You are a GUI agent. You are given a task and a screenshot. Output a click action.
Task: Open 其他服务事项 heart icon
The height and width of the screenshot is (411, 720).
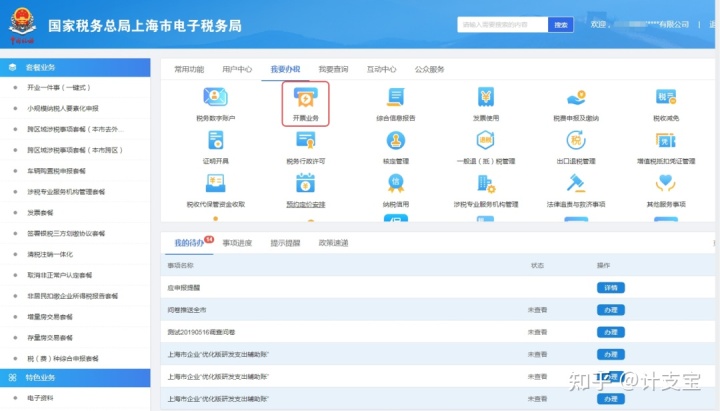click(666, 184)
